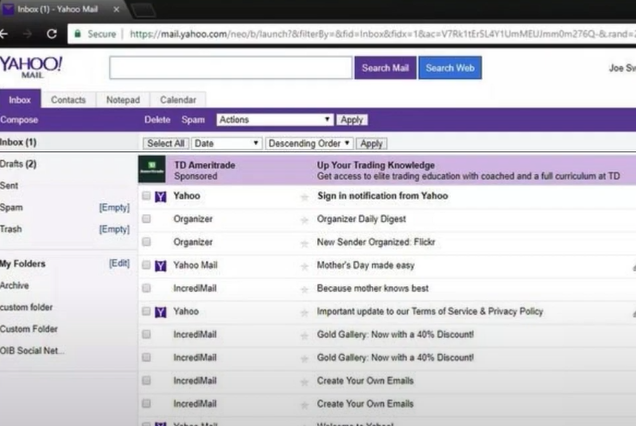Open the capitalized Custom Folder
Viewport: 636px width, 426px height.
click(29, 329)
